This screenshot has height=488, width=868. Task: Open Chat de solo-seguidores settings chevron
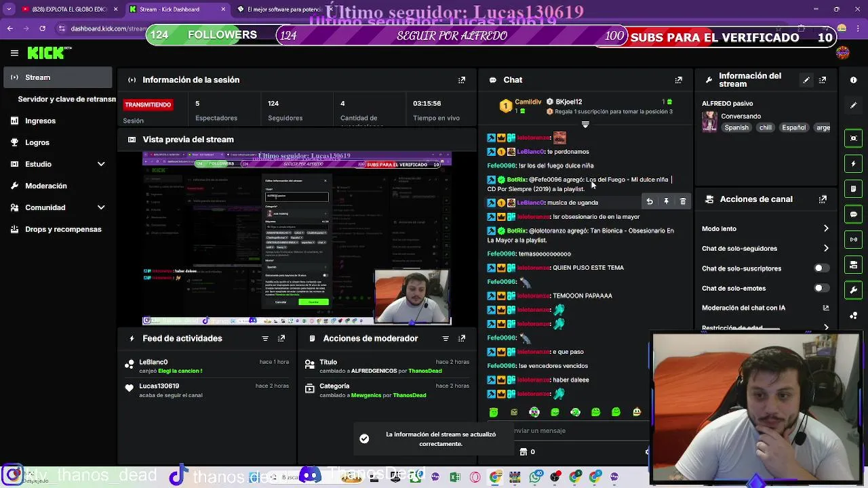(x=826, y=248)
